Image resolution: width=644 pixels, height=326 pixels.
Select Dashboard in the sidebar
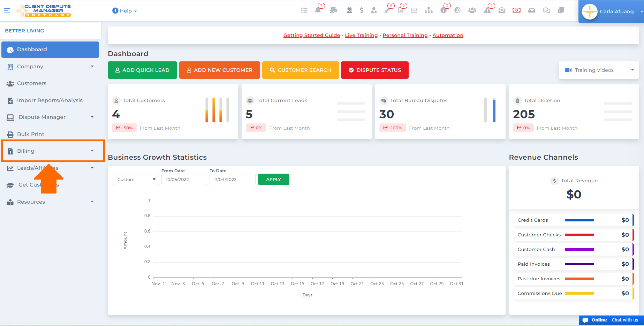click(x=50, y=50)
